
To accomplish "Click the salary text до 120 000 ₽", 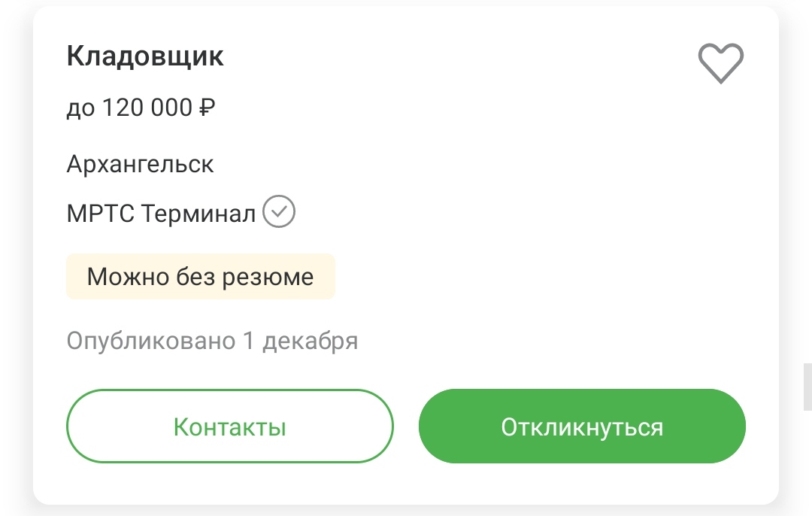I will tap(141, 108).
